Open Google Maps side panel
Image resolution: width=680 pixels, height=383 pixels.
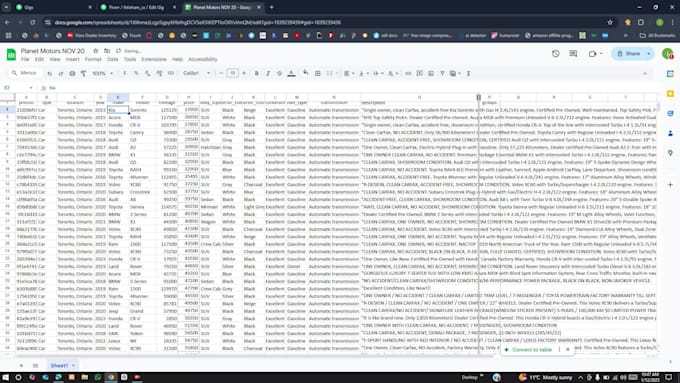pyautogui.click(x=670, y=153)
